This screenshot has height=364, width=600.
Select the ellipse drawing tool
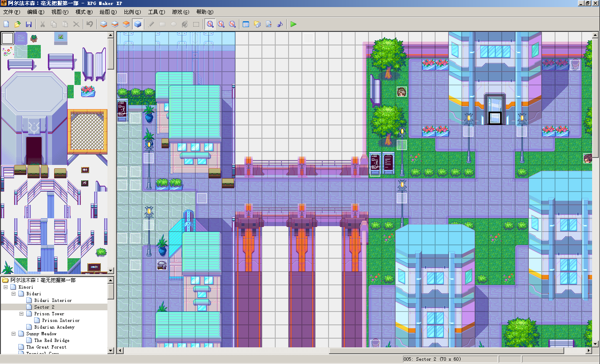coord(174,24)
